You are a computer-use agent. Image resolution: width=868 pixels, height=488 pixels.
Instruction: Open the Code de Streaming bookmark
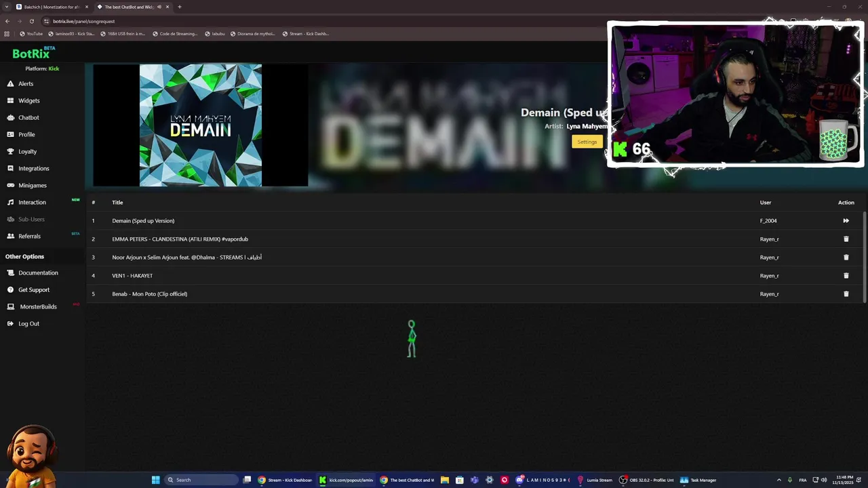point(175,34)
